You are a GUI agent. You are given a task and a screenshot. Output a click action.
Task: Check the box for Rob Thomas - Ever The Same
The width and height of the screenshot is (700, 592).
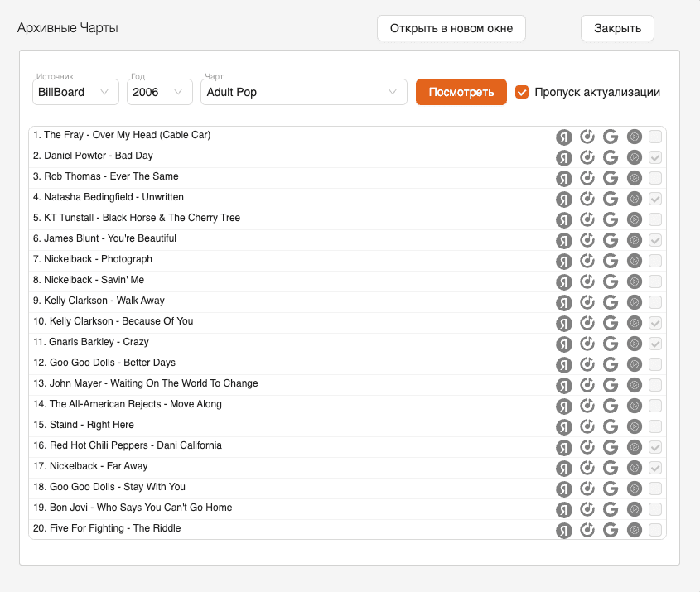tap(655, 178)
